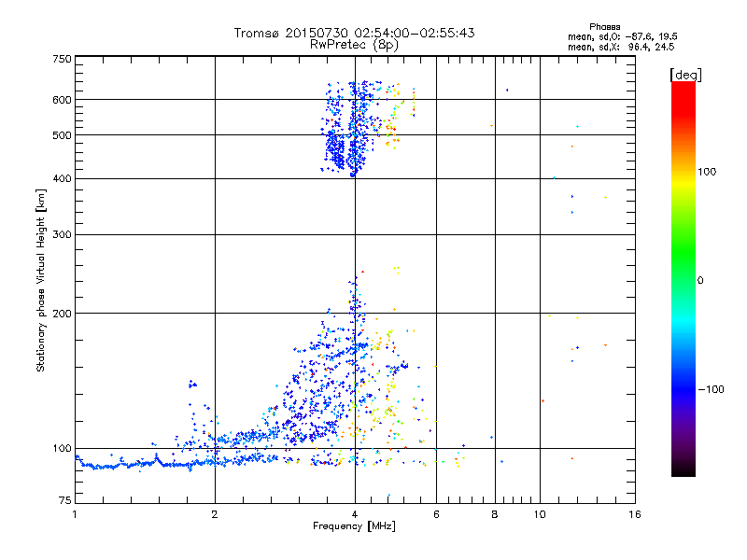Click the plot title 'Tromsø 20150730 02:54:00-02:55:43'
Image resolution: width=747 pixels, height=560 pixels.
(x=354, y=33)
